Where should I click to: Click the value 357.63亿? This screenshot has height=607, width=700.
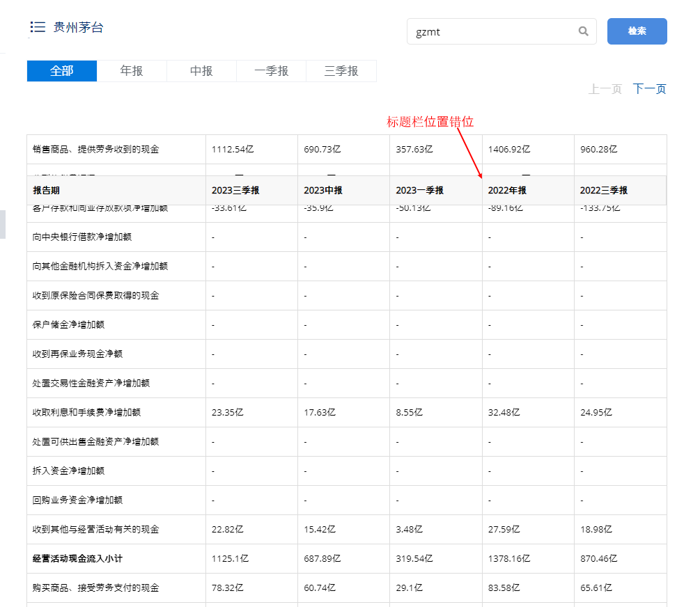tap(414, 150)
